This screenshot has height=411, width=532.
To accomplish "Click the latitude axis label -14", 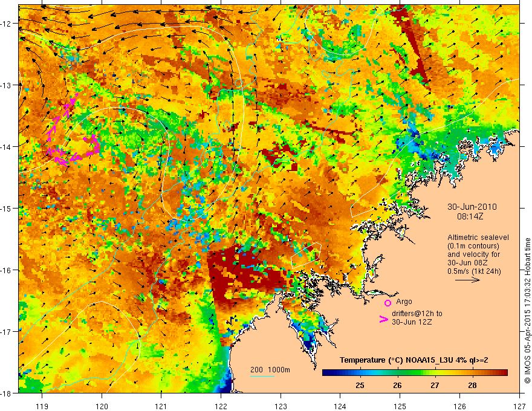I will pyautogui.click(x=6, y=147).
